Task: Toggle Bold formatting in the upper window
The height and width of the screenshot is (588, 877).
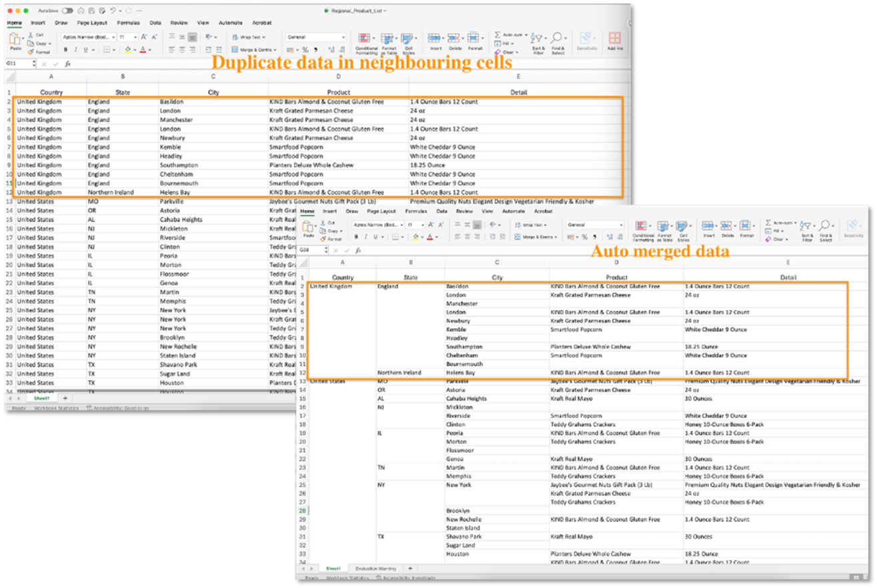Action: click(65, 50)
